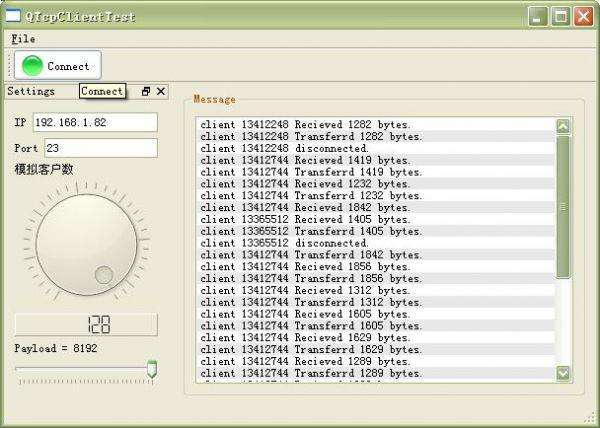Close the Settings dock panel
This screenshot has width=600, height=428.
pyautogui.click(x=161, y=91)
